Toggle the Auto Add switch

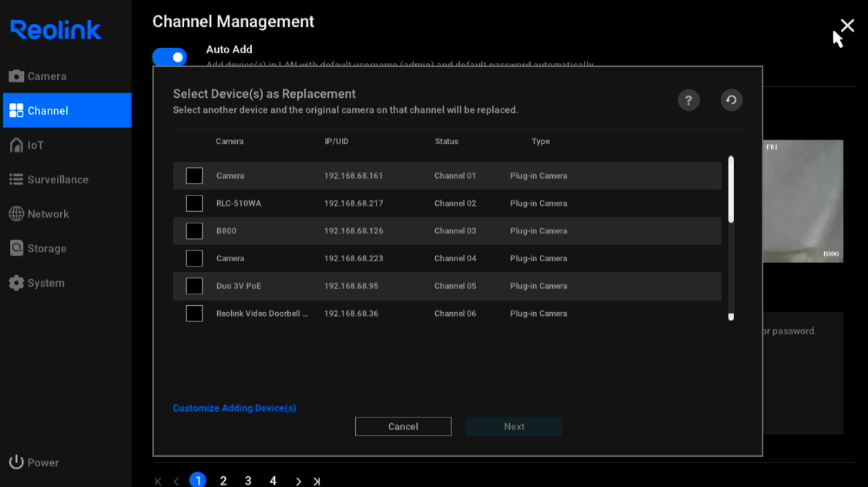pos(169,57)
